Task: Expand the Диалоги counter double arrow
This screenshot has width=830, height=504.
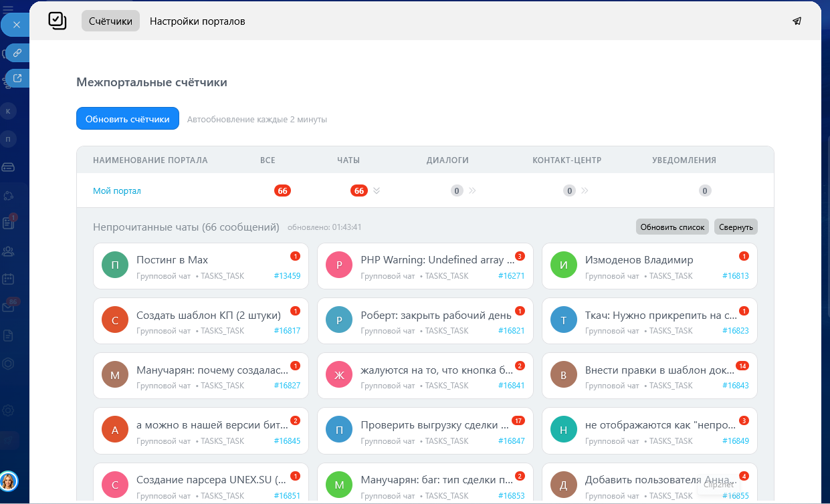Action: pyautogui.click(x=472, y=191)
